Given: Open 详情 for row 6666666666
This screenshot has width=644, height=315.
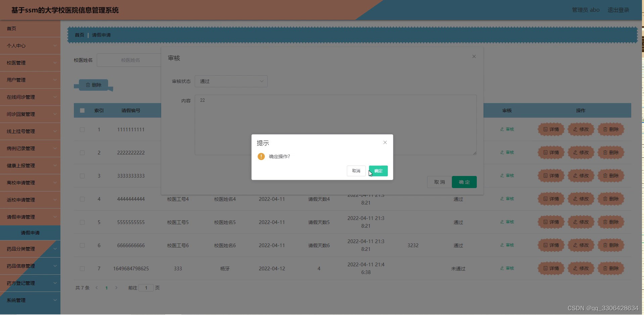Looking at the screenshot, I should click(x=551, y=245).
